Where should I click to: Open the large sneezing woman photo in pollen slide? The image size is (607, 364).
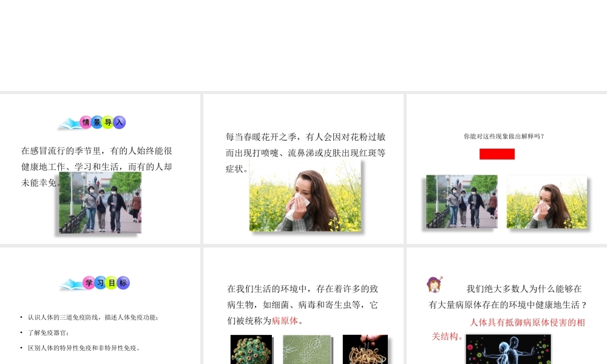point(305,195)
